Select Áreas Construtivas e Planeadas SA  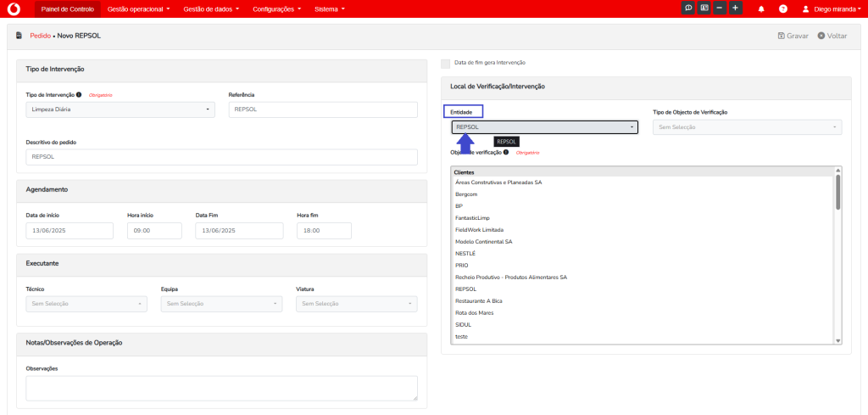click(x=498, y=182)
